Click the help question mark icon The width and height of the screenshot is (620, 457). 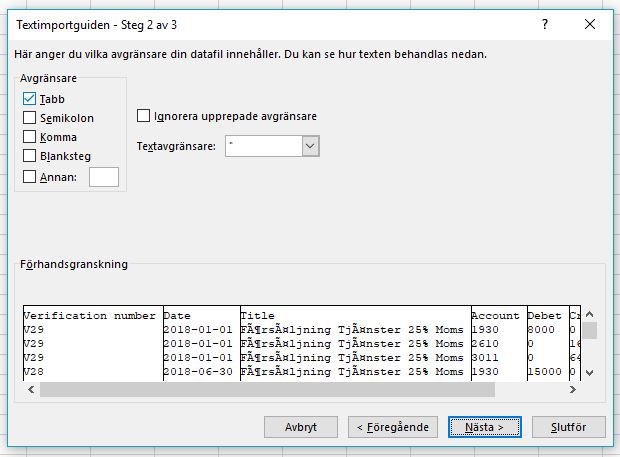[x=544, y=22]
